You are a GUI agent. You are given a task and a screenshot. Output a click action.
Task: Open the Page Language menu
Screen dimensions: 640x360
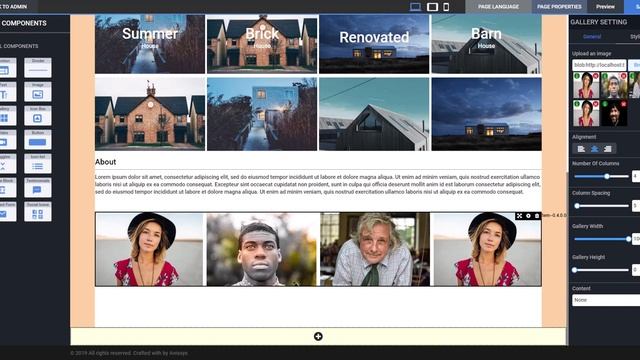[x=498, y=7]
